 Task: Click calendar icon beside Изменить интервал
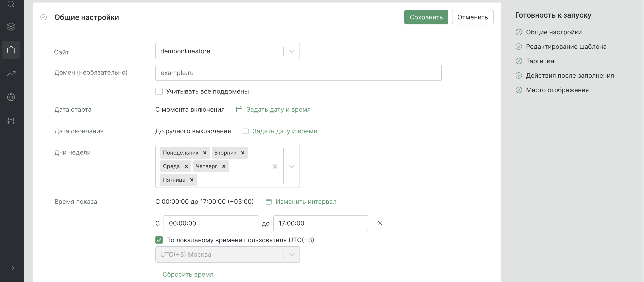tap(269, 202)
